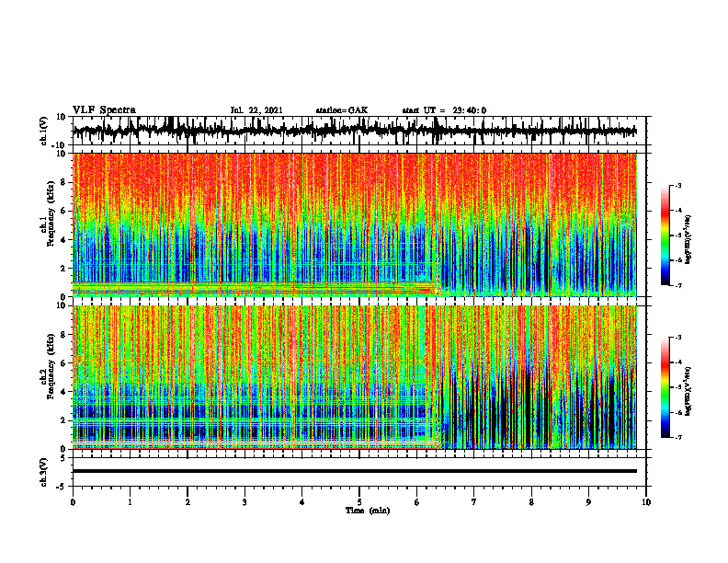Click tick label 10 on Time axis
Screen dimensions: 728x563
pos(646,502)
